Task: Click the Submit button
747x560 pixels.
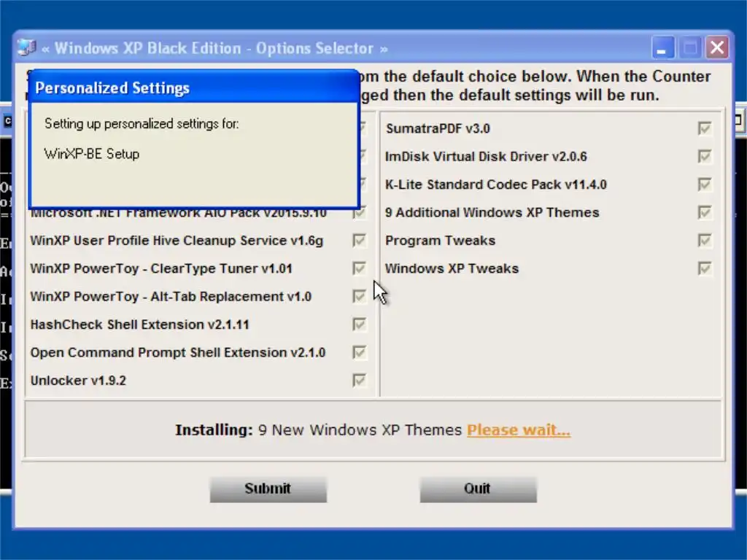Action: coord(268,489)
